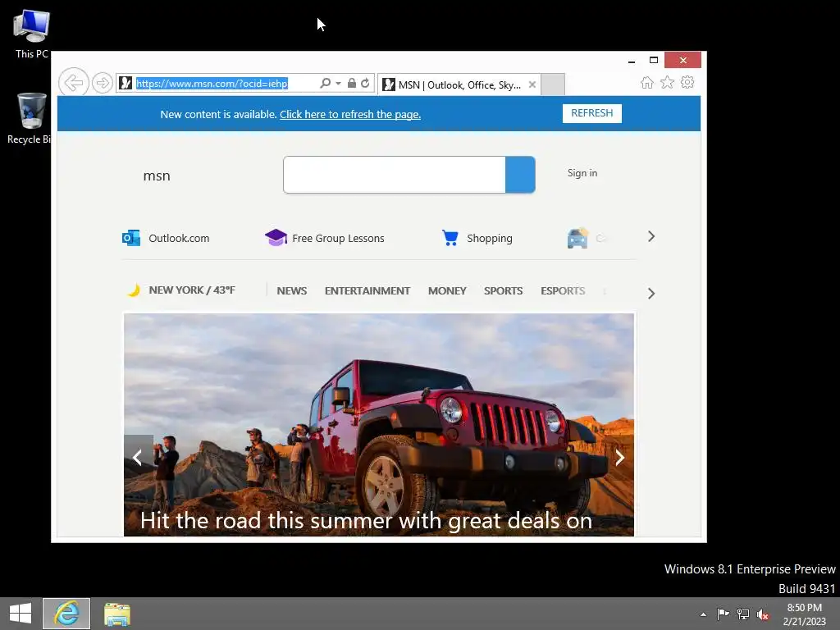Open the ESPORTS section

click(x=563, y=290)
